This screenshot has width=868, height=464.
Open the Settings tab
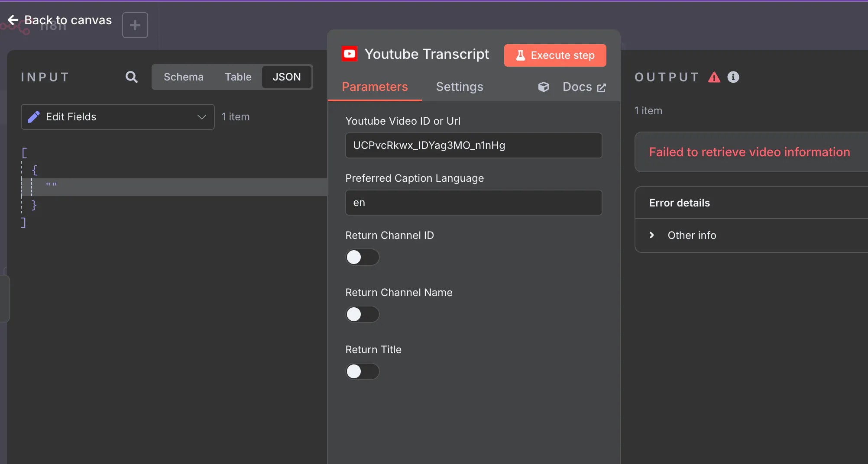[x=460, y=87]
